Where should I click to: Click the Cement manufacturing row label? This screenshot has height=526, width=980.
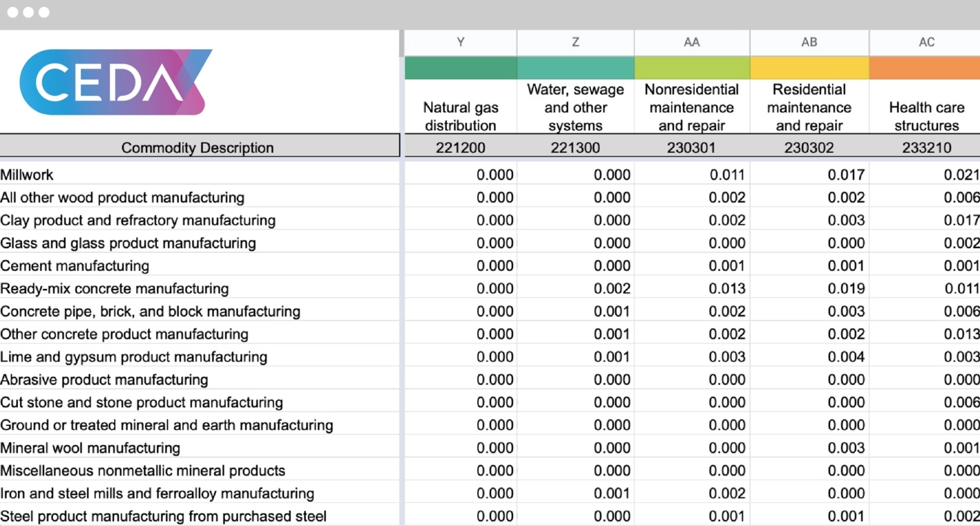75,266
